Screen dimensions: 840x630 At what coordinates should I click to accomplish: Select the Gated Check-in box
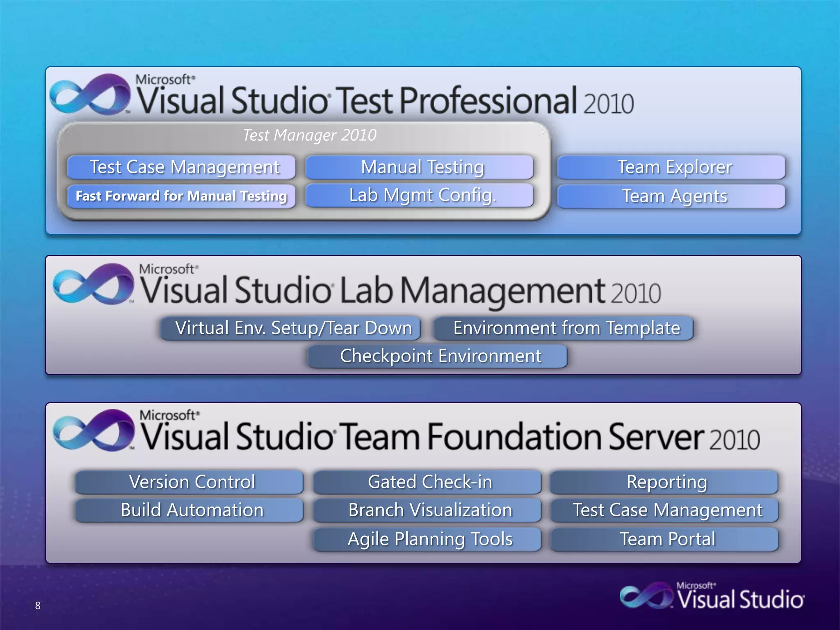pos(427,482)
